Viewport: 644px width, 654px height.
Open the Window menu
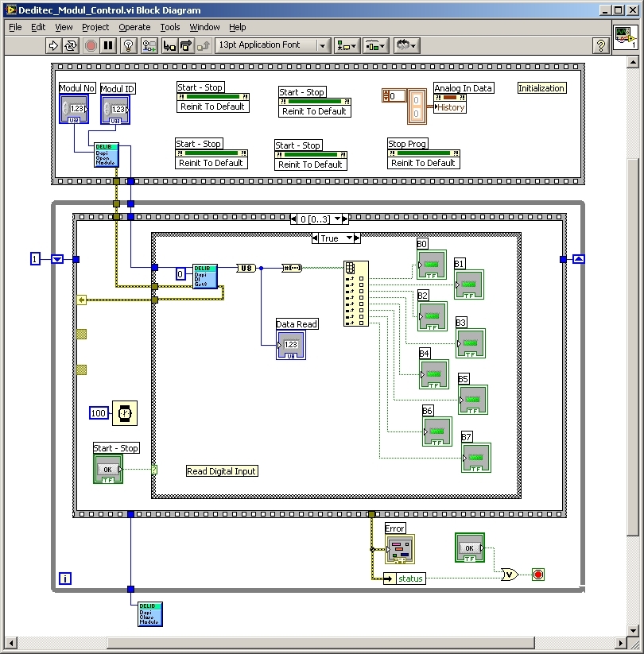[204, 27]
